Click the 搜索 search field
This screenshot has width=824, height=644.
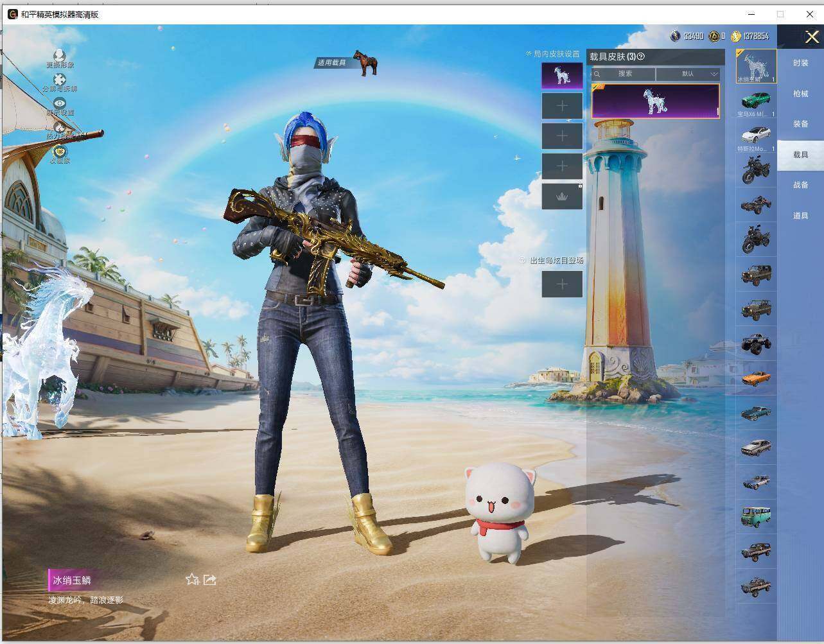tap(623, 74)
